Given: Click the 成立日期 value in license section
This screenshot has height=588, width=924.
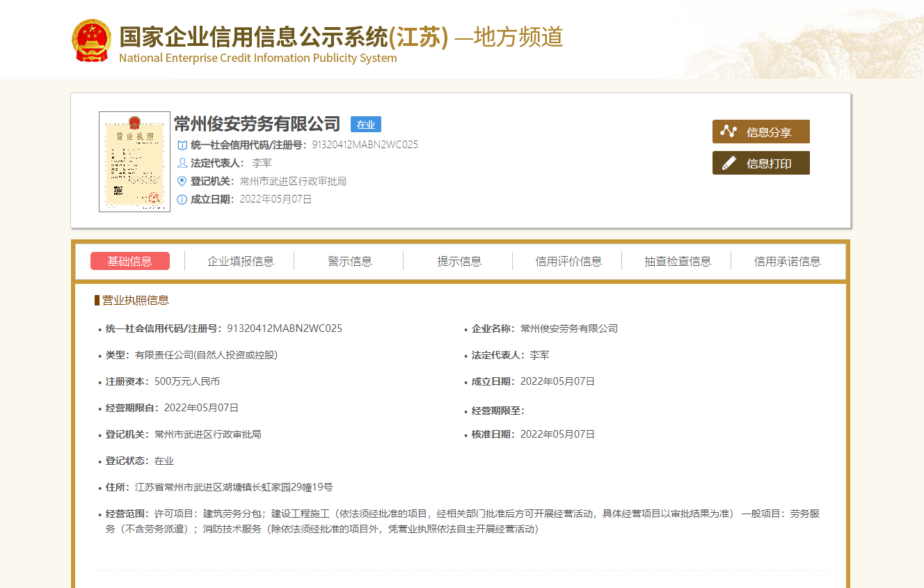Looking at the screenshot, I should pos(557,381).
